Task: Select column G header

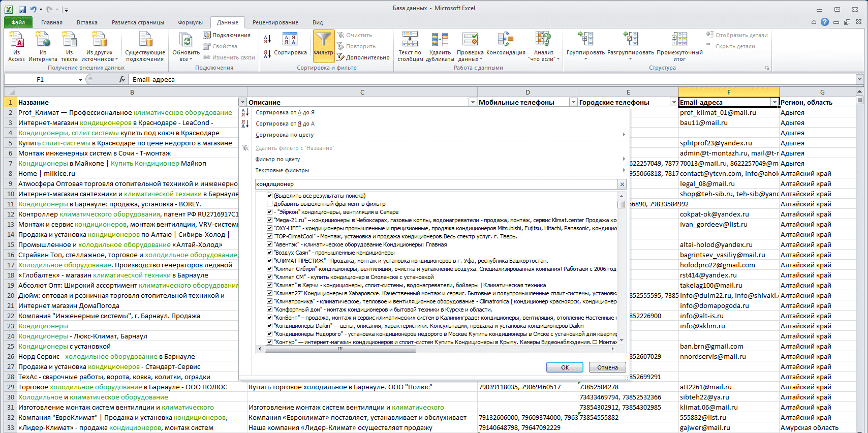Action: tap(822, 92)
